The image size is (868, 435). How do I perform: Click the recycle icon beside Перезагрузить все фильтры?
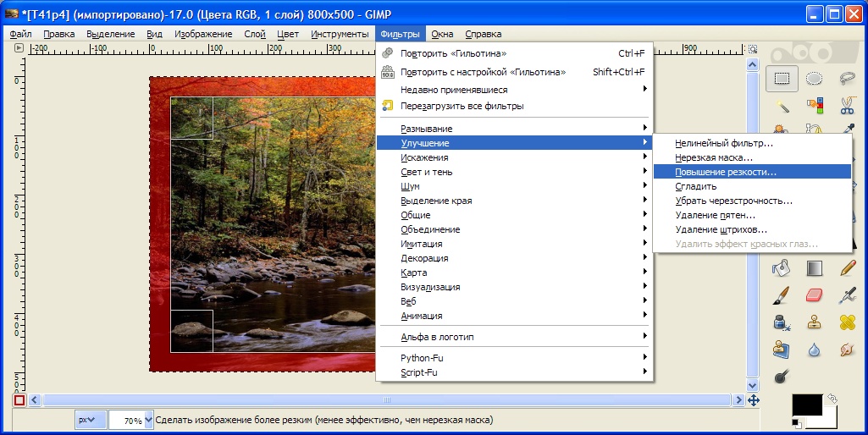pyautogui.click(x=388, y=106)
